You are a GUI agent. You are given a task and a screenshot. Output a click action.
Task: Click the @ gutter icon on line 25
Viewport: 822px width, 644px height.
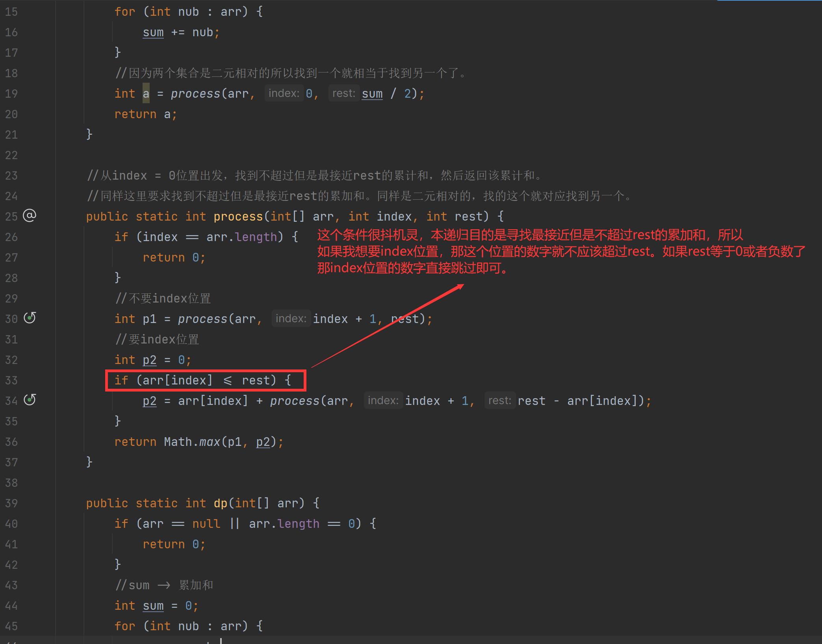[x=30, y=215]
